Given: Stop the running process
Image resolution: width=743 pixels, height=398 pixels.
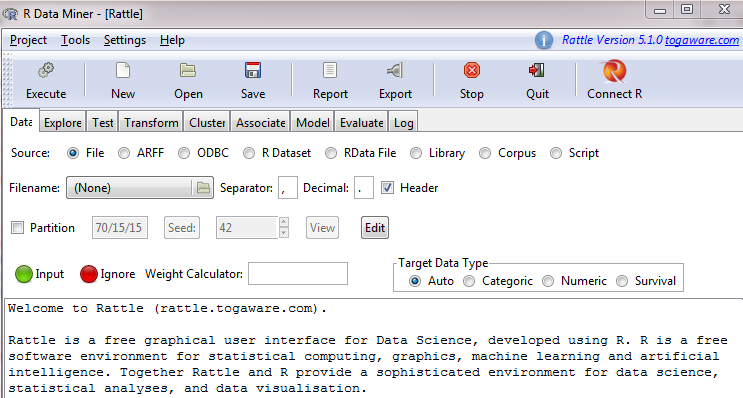Looking at the screenshot, I should click(x=471, y=71).
